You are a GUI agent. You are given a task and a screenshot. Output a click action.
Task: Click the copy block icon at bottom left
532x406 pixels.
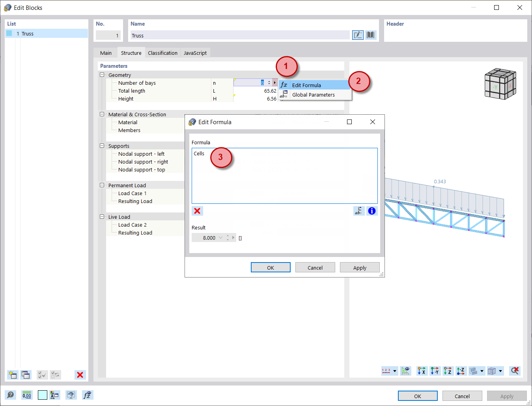tap(26, 375)
